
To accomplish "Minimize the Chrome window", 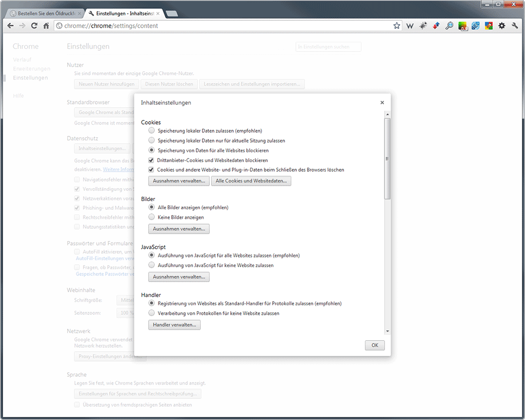I will tap(487, 4).
